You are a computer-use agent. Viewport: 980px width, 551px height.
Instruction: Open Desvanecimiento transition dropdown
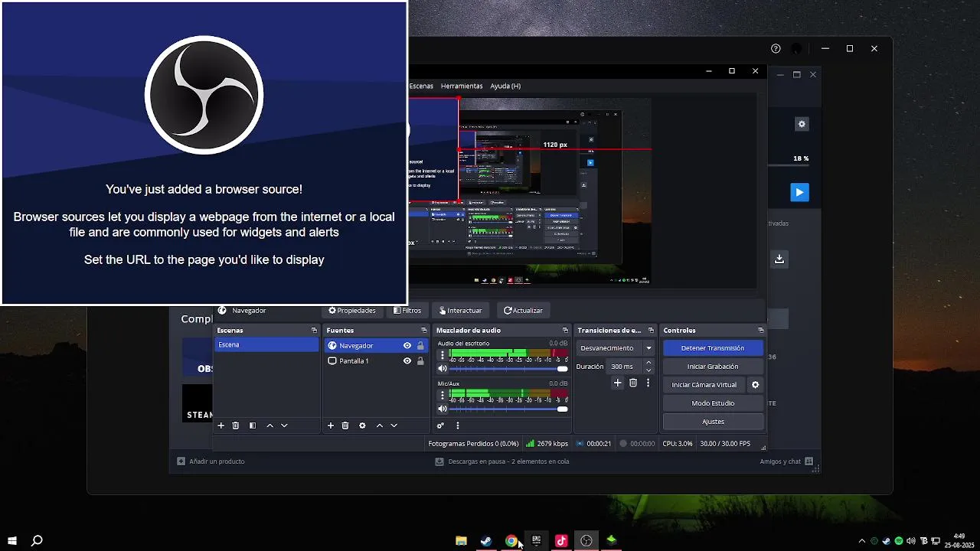pos(616,348)
